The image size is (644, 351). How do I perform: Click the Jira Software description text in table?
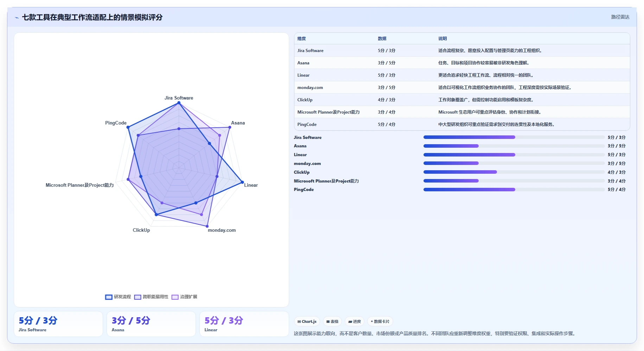pyautogui.click(x=491, y=51)
